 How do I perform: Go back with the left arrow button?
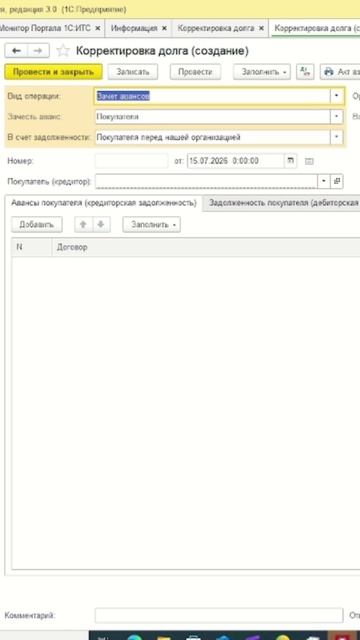(x=16, y=51)
